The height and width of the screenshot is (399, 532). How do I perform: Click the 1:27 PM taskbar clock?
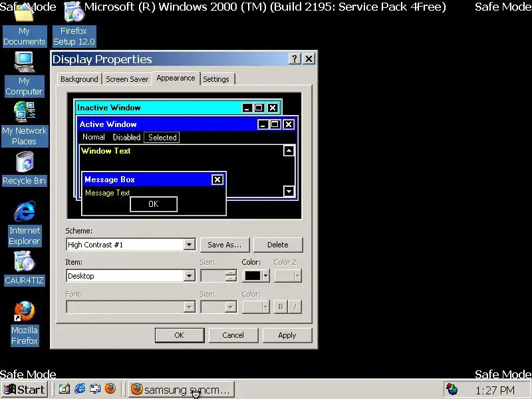495,390
